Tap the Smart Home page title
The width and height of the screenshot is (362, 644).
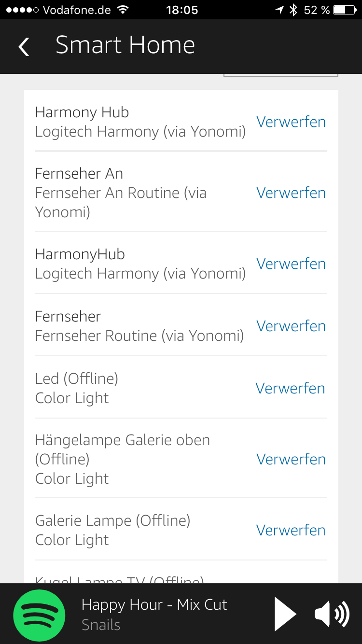(125, 45)
